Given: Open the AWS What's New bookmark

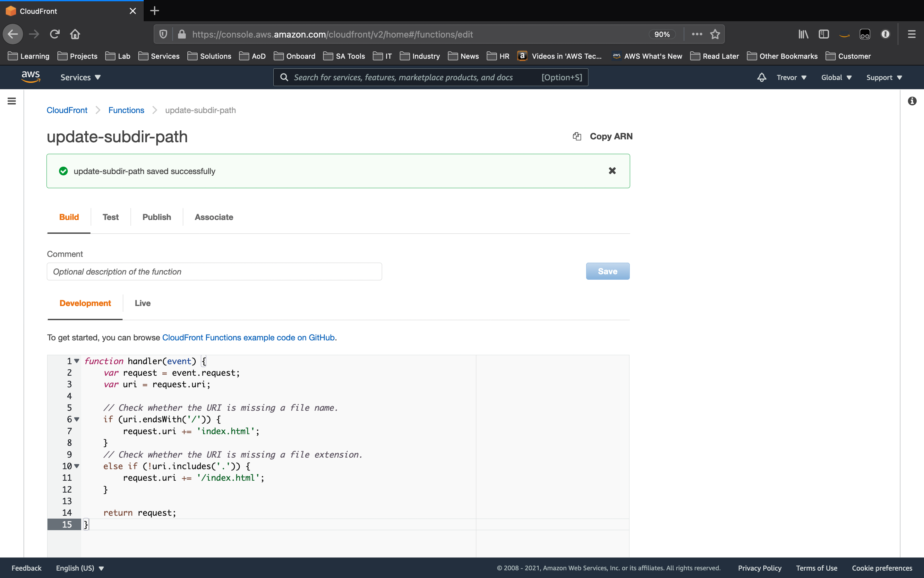Looking at the screenshot, I should pyautogui.click(x=647, y=56).
